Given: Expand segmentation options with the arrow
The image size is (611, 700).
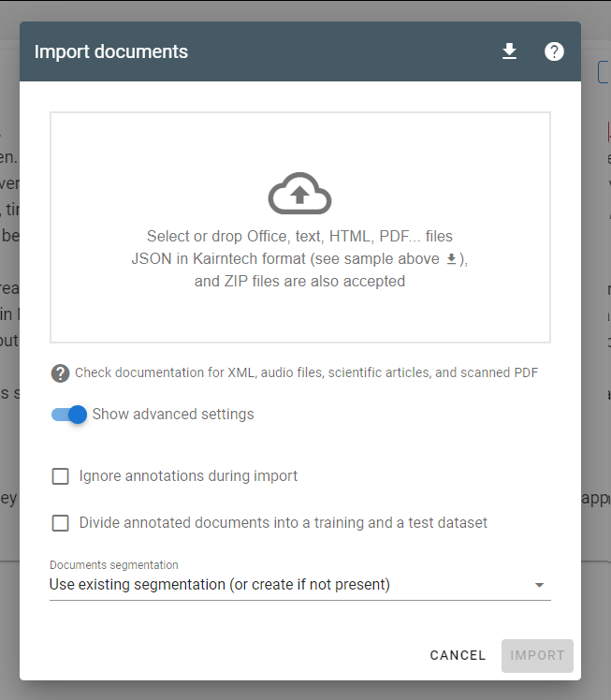Looking at the screenshot, I should [539, 585].
